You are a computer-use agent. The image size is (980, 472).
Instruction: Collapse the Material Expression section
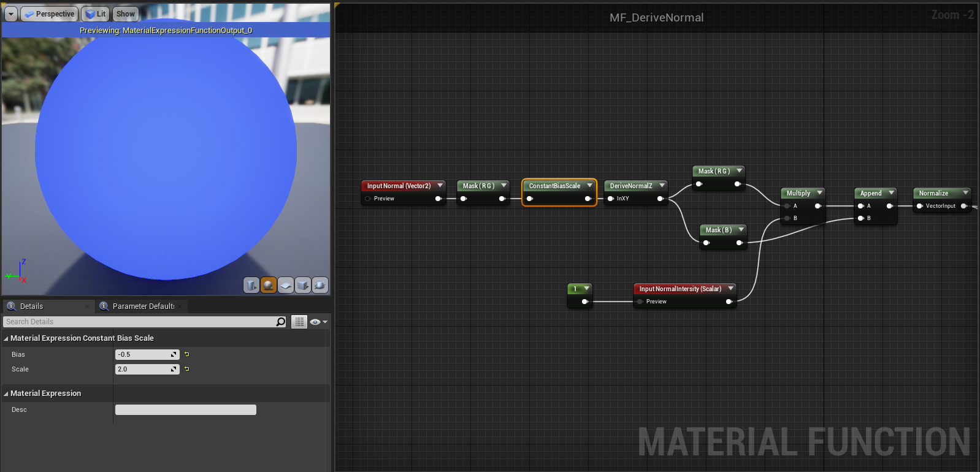point(6,394)
